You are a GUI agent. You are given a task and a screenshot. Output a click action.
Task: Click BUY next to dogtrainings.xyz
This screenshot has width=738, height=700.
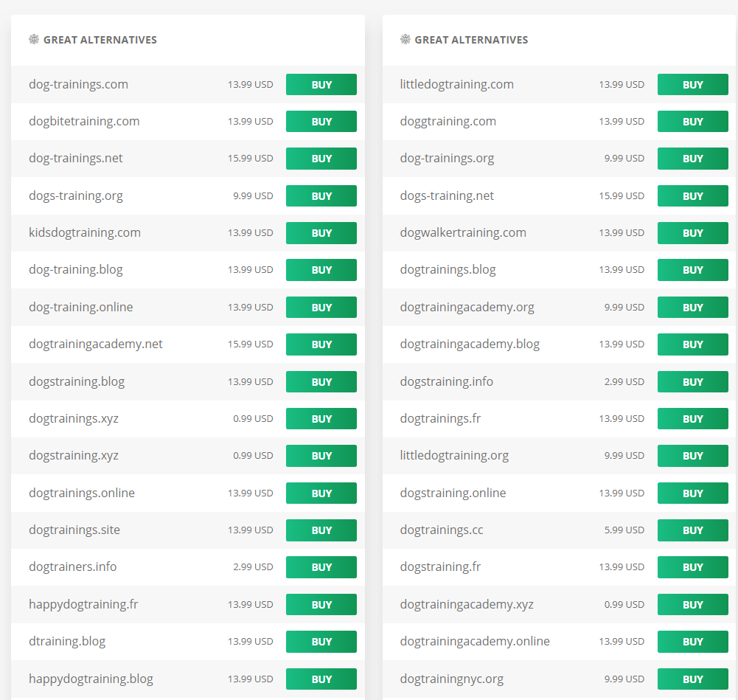tap(321, 419)
